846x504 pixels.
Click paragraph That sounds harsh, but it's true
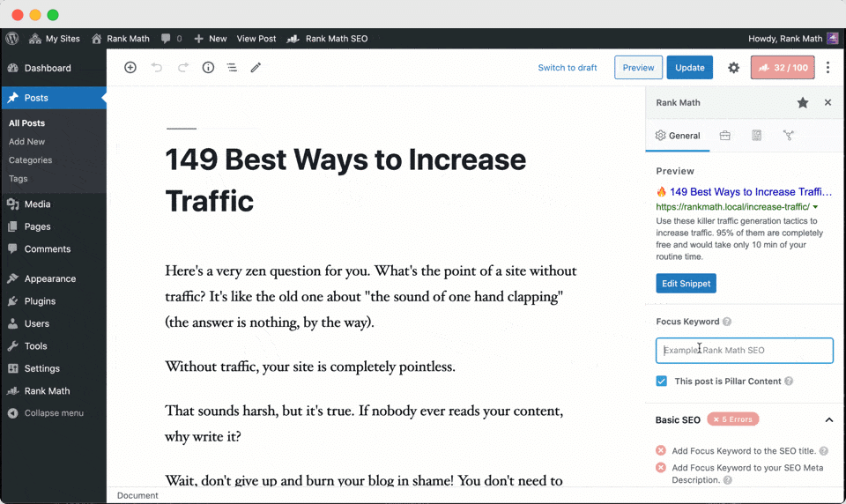coord(364,424)
